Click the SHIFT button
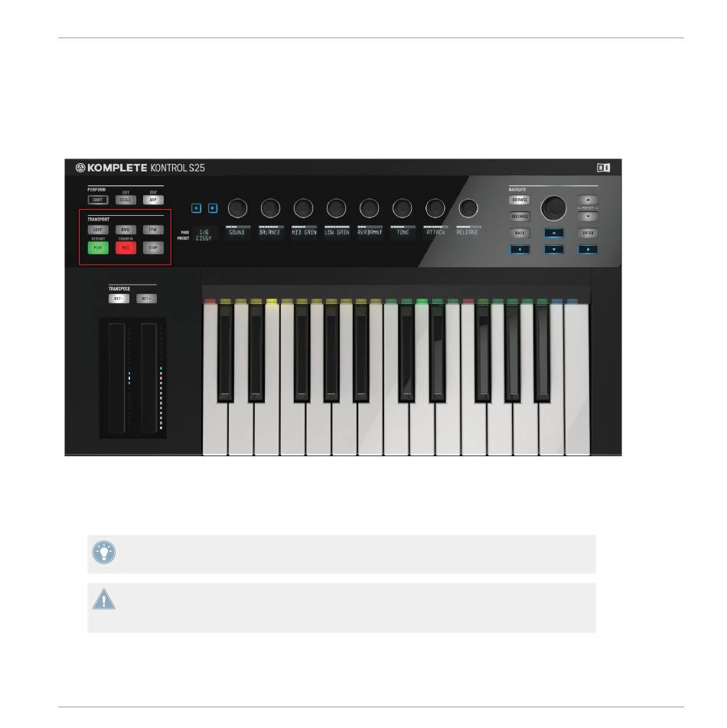The image size is (727, 728). [x=98, y=200]
